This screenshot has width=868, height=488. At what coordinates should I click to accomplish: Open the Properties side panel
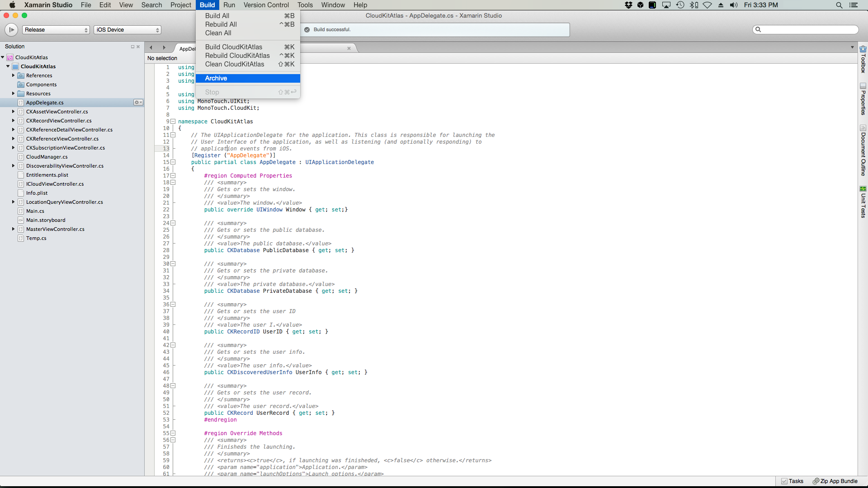point(863,99)
